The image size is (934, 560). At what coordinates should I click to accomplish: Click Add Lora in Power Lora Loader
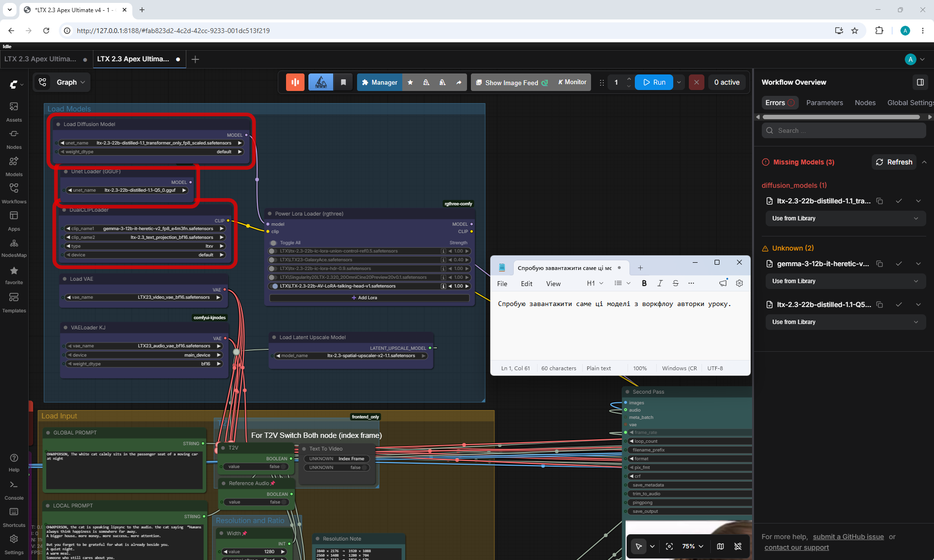tap(369, 298)
